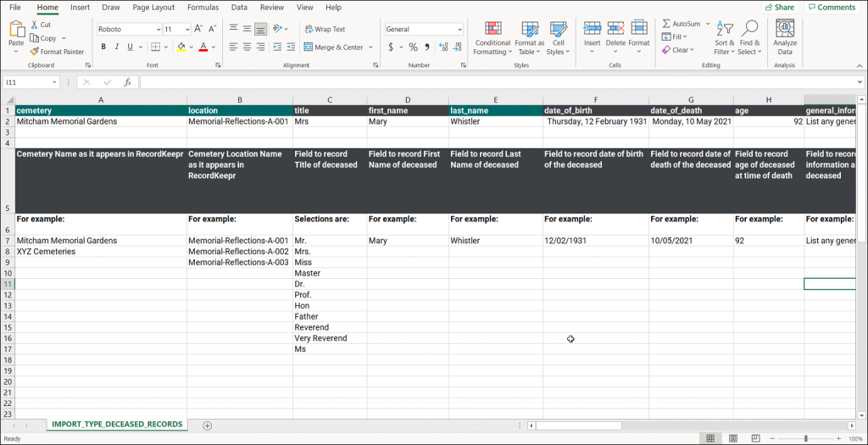This screenshot has width=868, height=445.
Task: Switch to Page Break Preview view
Action: pyautogui.click(x=755, y=438)
